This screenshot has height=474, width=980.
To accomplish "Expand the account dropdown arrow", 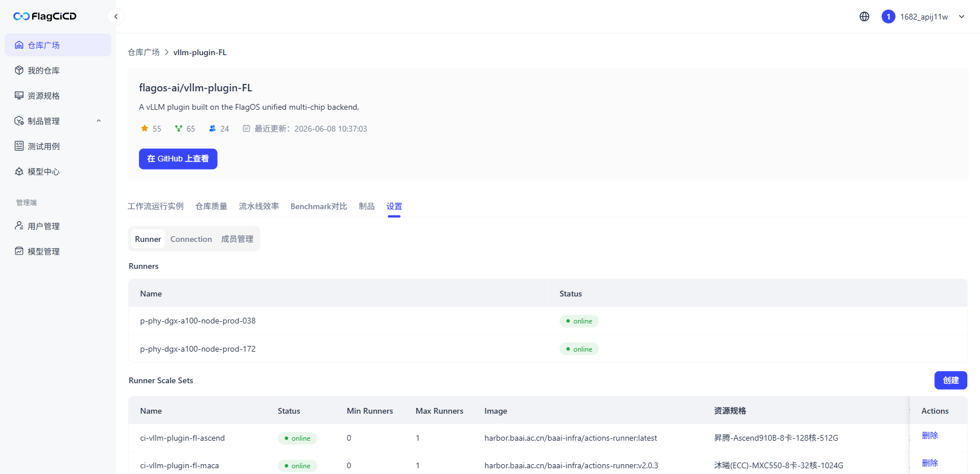I will tap(962, 17).
